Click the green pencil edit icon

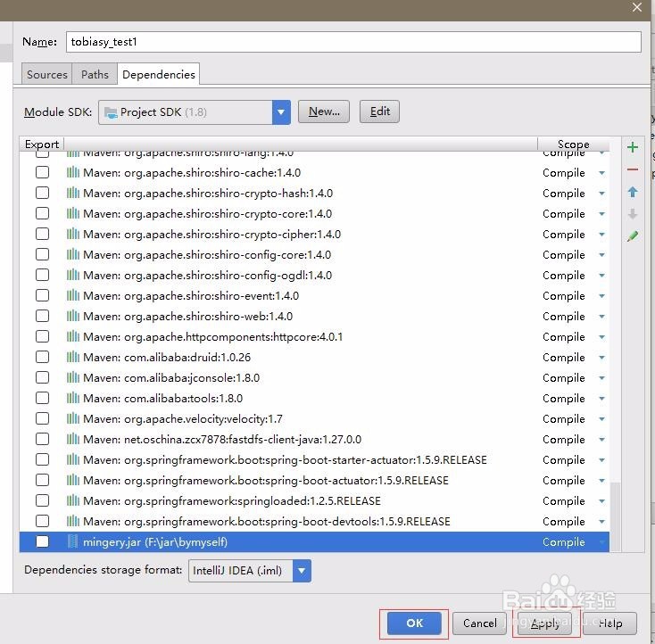[633, 236]
